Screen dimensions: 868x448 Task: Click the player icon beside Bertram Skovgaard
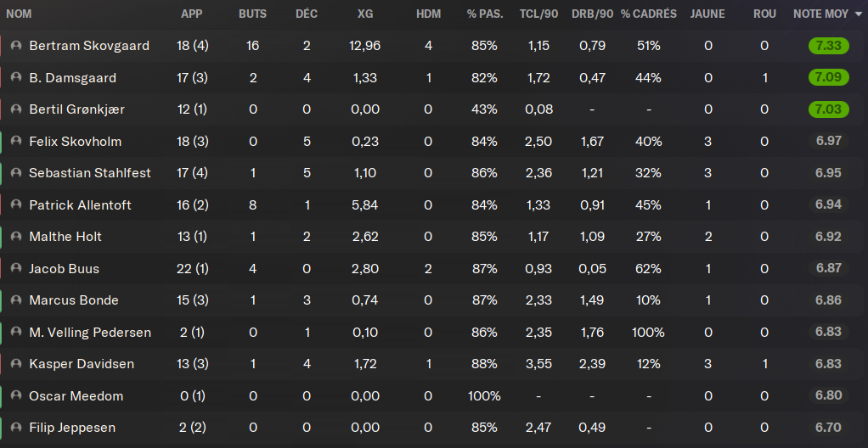pos(16,46)
